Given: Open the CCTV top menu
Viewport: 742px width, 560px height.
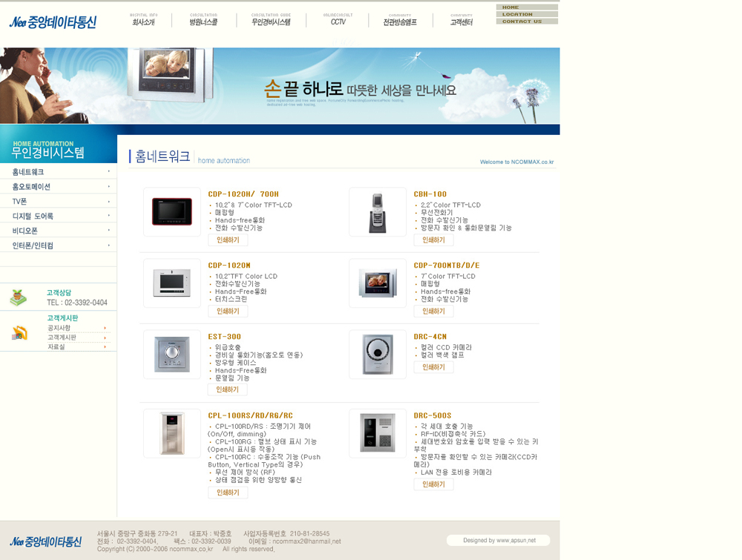Looking at the screenshot, I should pos(338,20).
